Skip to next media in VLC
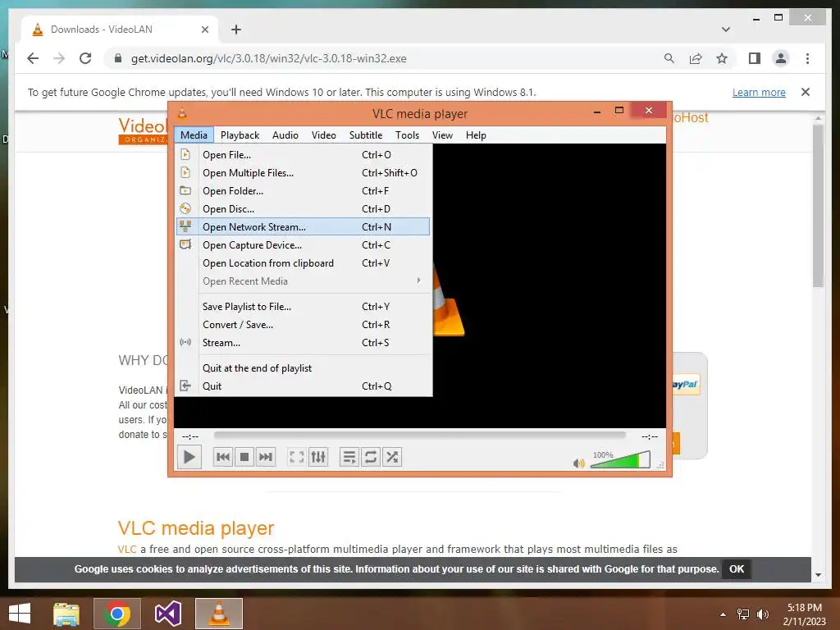Screen dimensions: 840x630 tap(266, 457)
